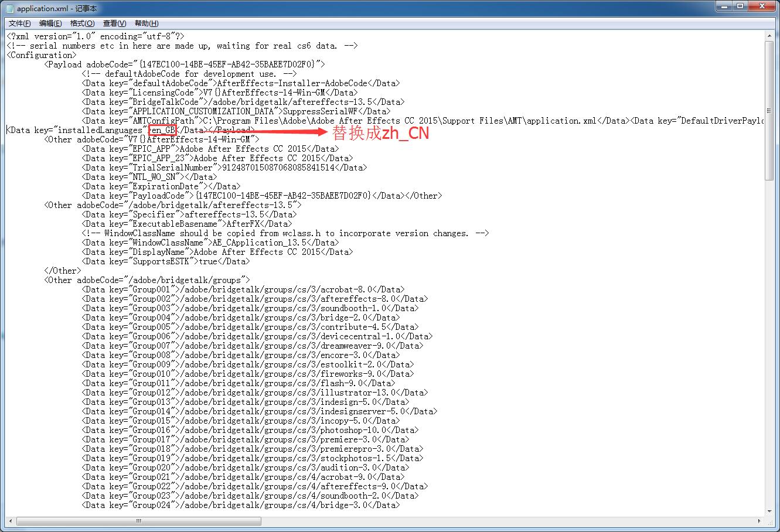The height and width of the screenshot is (532, 780).
Task: Click the Other adobeCode aftereffects-13.5 line
Action: pyautogui.click(x=172, y=205)
